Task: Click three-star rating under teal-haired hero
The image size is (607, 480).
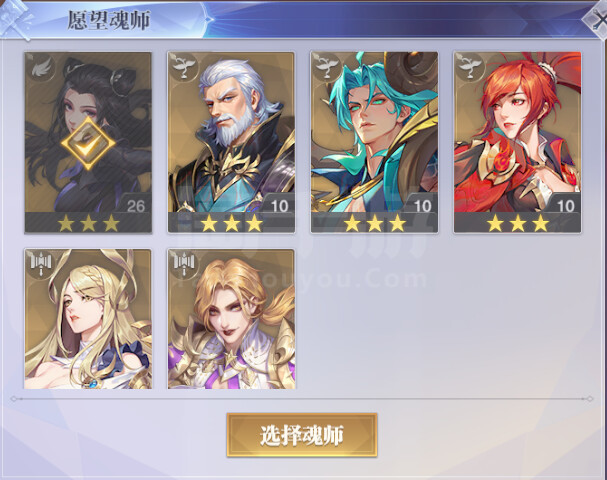Action: [x=374, y=224]
